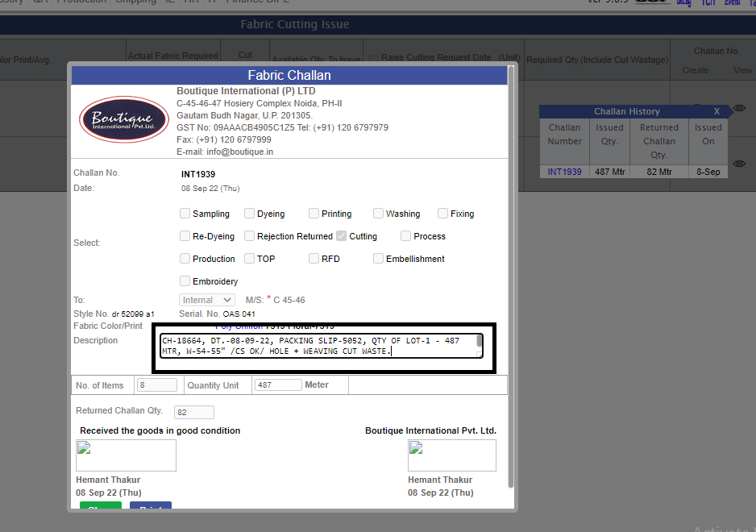Click the eye icon above Challan History panel

tap(739, 108)
